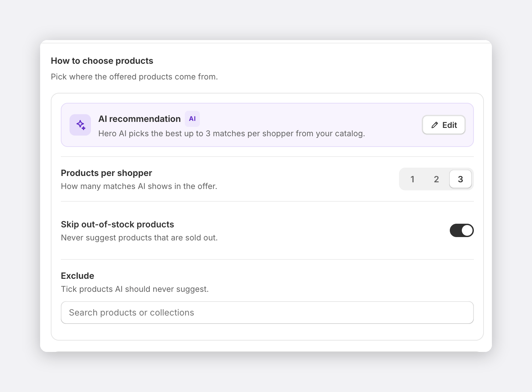532x392 pixels.
Task: Focus the Search products or collections field
Action: 267,313
